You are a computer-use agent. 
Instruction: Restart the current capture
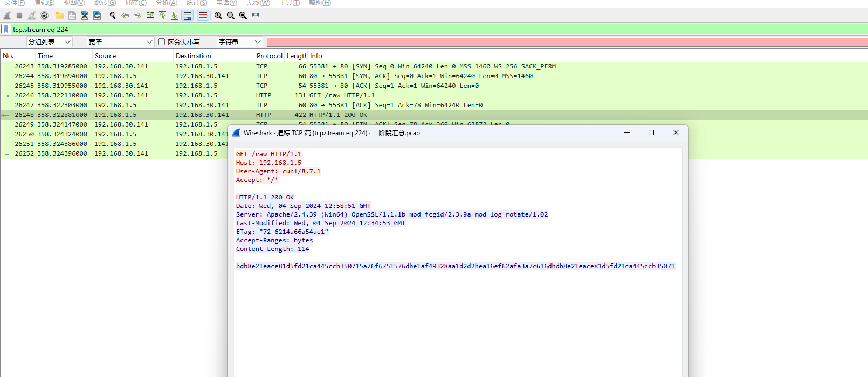32,16
